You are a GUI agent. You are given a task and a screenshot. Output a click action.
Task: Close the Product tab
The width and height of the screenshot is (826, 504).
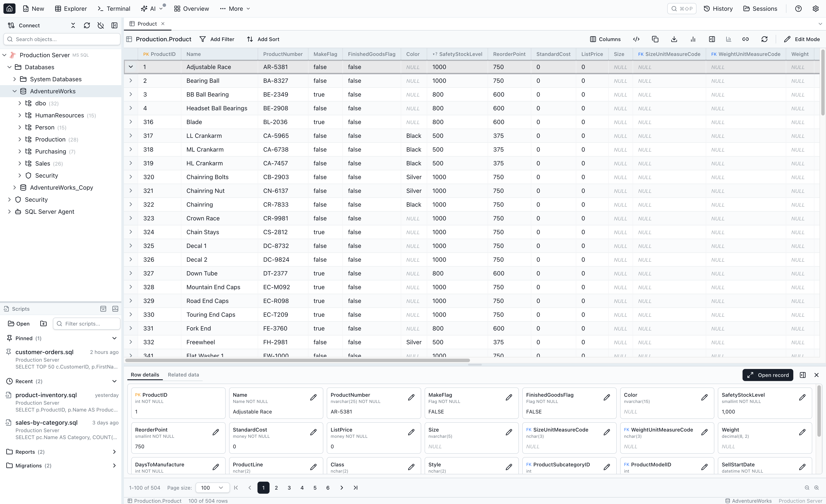[163, 24]
